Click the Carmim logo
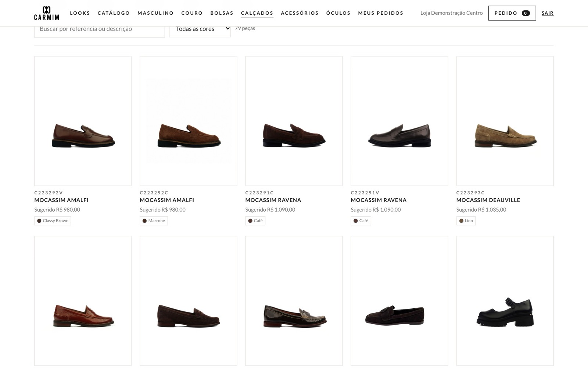 (x=46, y=13)
